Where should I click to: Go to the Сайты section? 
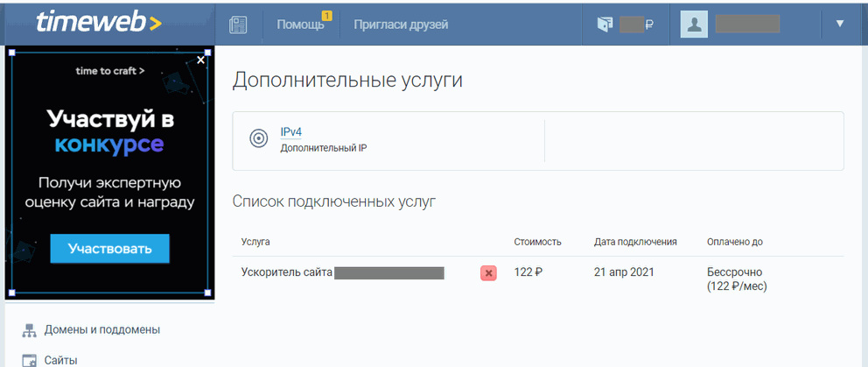60,360
